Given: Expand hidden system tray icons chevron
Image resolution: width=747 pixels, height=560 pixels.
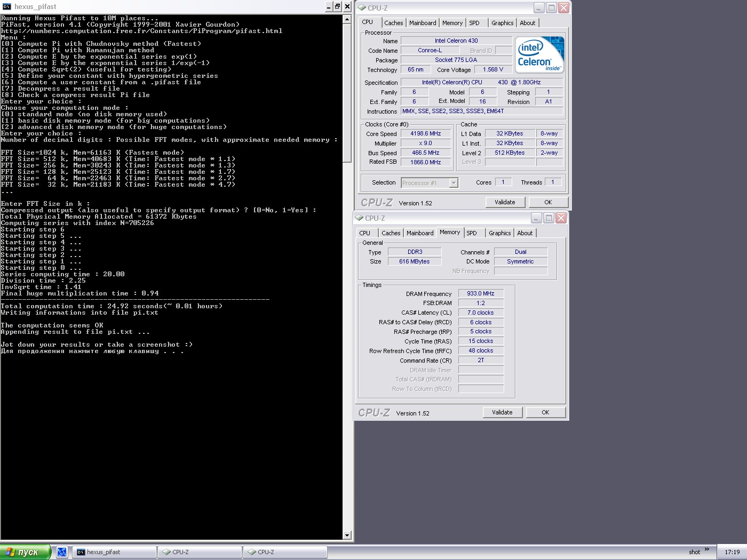Looking at the screenshot, I should pos(707,549).
